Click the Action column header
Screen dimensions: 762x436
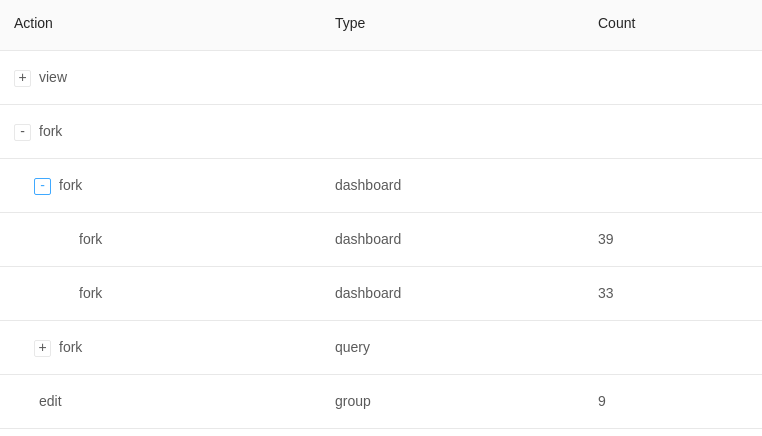[x=33, y=23]
